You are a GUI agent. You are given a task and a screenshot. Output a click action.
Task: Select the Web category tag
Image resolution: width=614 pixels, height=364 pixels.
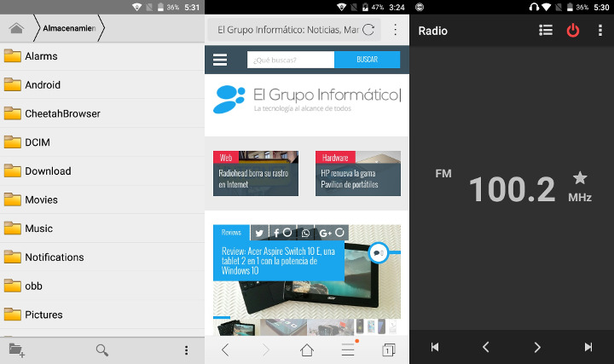[226, 158]
